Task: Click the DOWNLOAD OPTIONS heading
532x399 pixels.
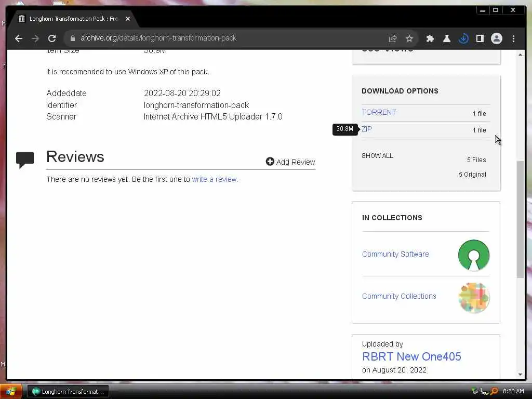Action: point(400,91)
